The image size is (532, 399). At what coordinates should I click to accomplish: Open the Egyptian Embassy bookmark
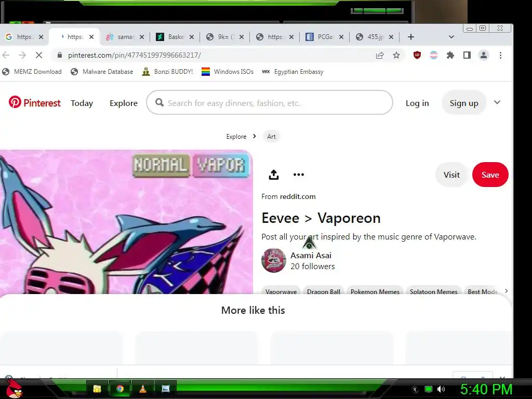pyautogui.click(x=293, y=72)
